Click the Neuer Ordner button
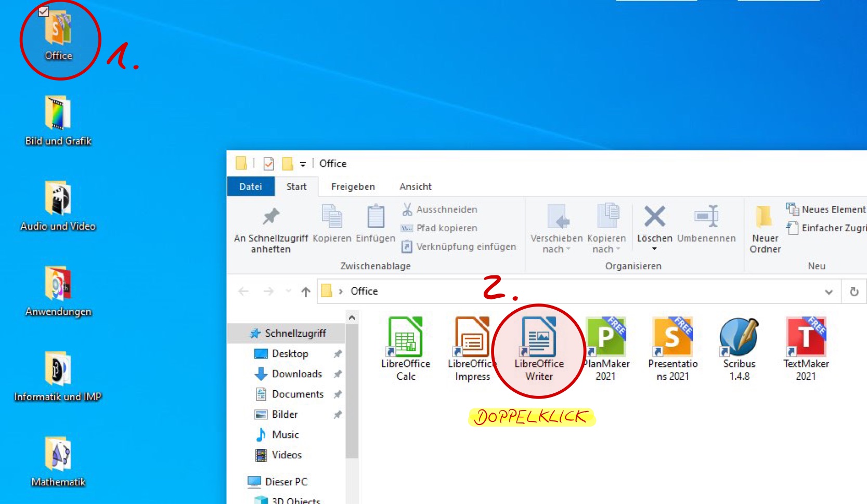 click(x=765, y=229)
